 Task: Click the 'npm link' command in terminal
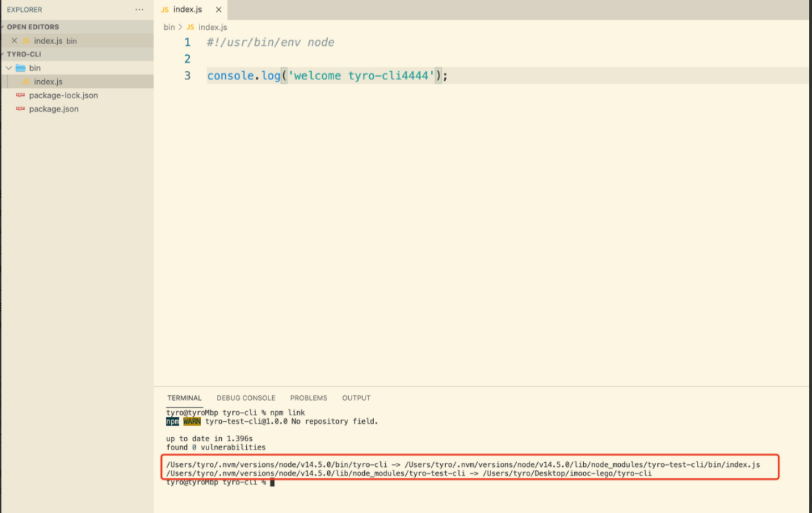click(287, 413)
